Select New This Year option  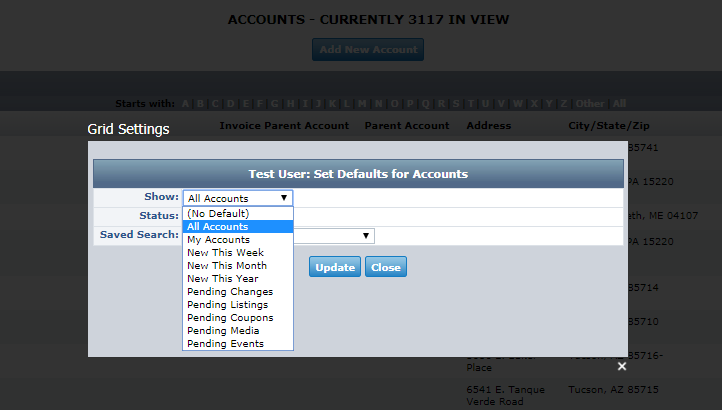point(238,279)
